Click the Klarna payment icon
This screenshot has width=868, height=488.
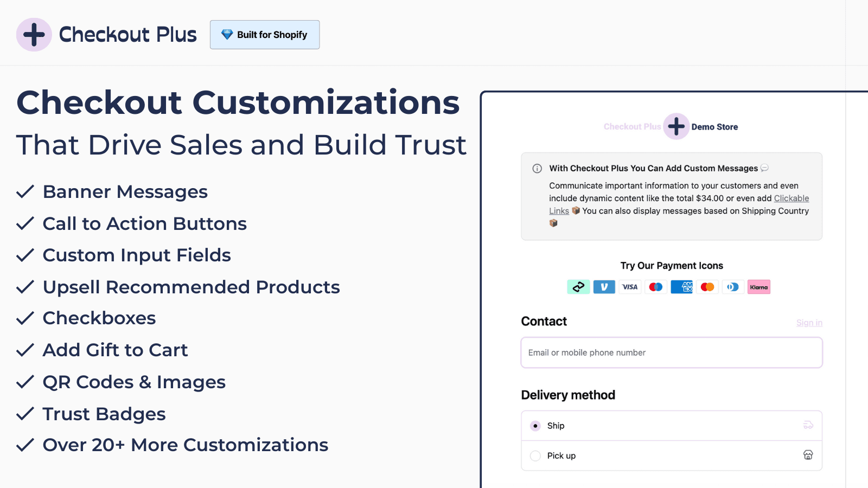coord(759,287)
